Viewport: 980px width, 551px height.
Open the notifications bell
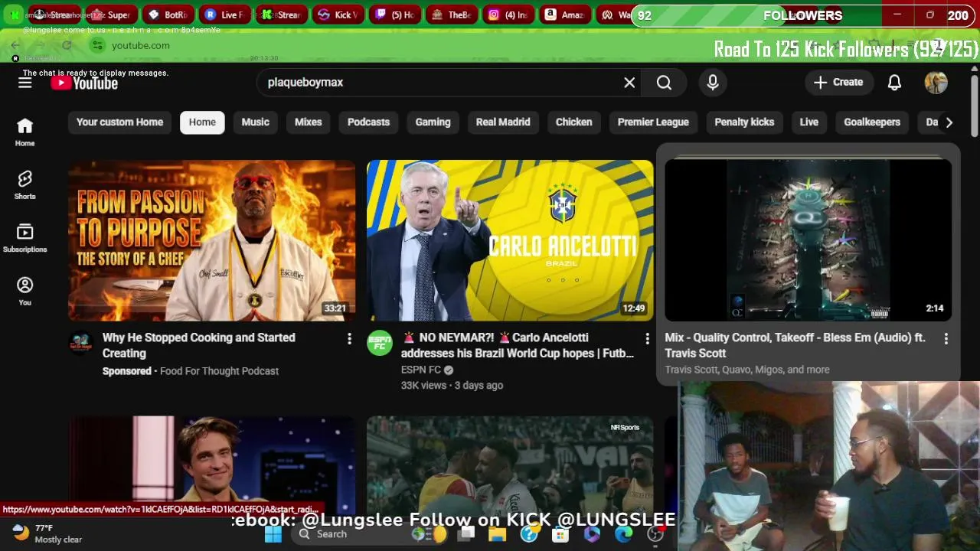point(894,83)
